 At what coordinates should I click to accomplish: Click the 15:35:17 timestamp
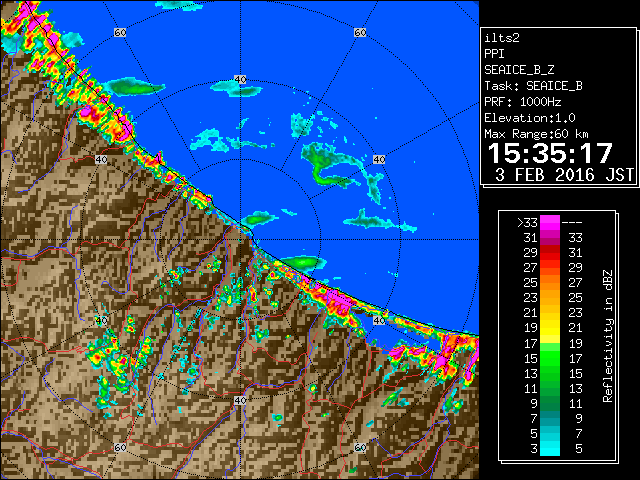pos(550,153)
